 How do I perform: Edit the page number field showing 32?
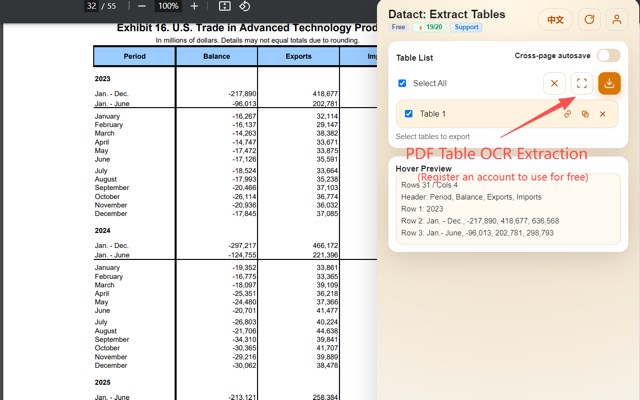(x=91, y=6)
